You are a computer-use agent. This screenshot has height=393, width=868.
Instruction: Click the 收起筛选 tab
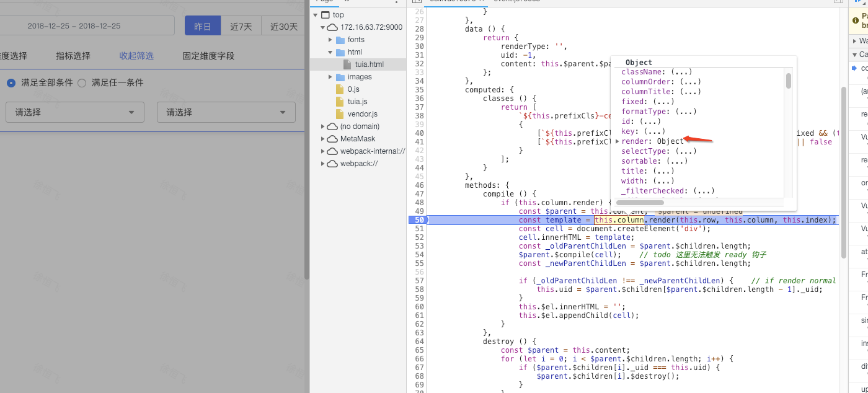[x=136, y=56]
